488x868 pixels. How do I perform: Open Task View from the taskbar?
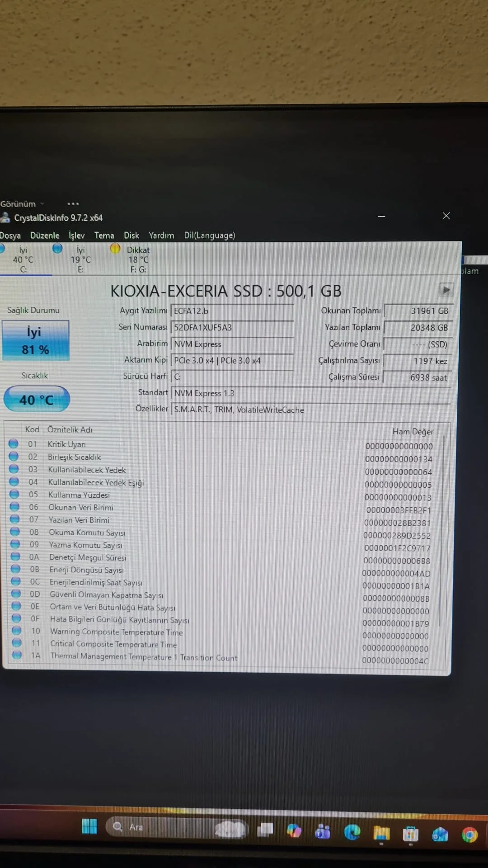coord(266,830)
